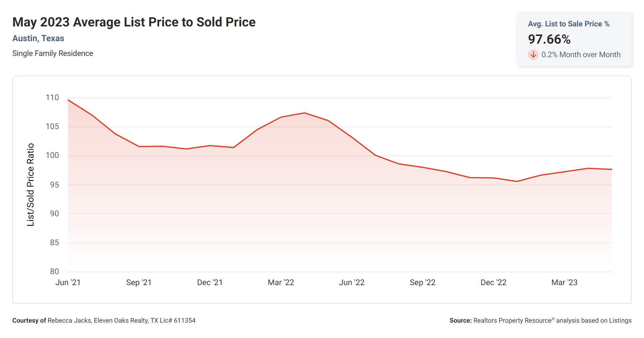Click the Dec '21 x-axis label
The height and width of the screenshot is (338, 644).
click(210, 282)
